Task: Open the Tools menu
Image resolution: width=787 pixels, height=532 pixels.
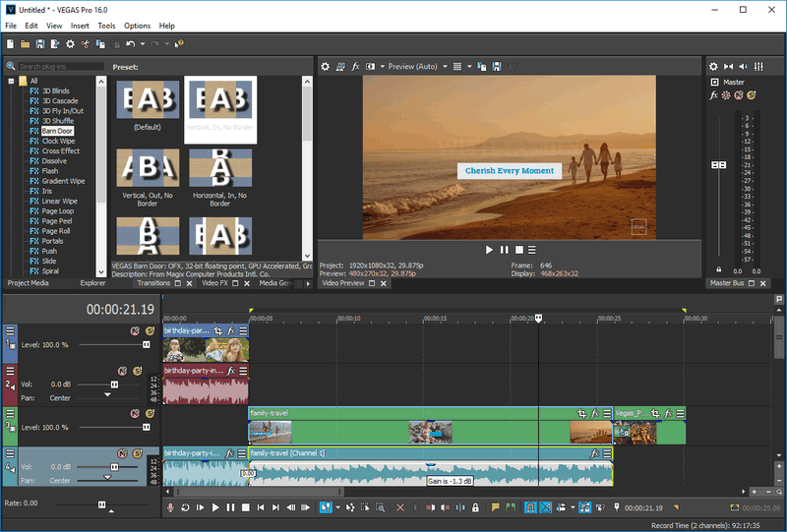Action: coord(106,26)
